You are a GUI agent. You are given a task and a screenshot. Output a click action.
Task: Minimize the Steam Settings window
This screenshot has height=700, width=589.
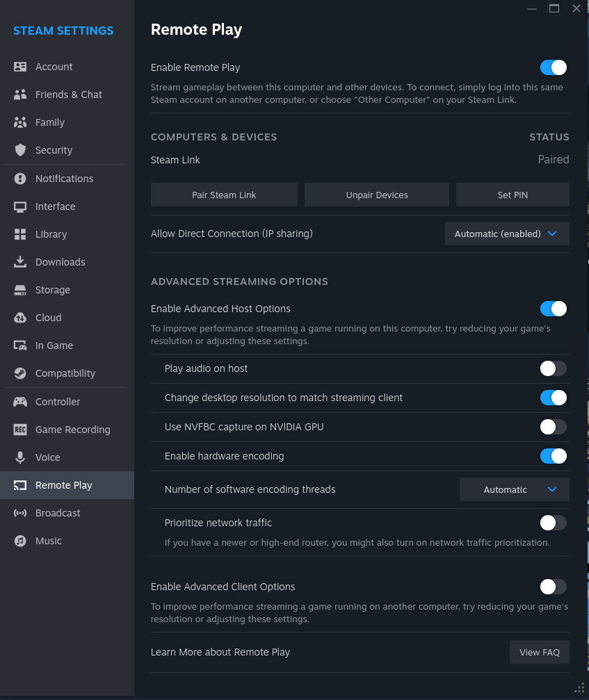[x=532, y=8]
